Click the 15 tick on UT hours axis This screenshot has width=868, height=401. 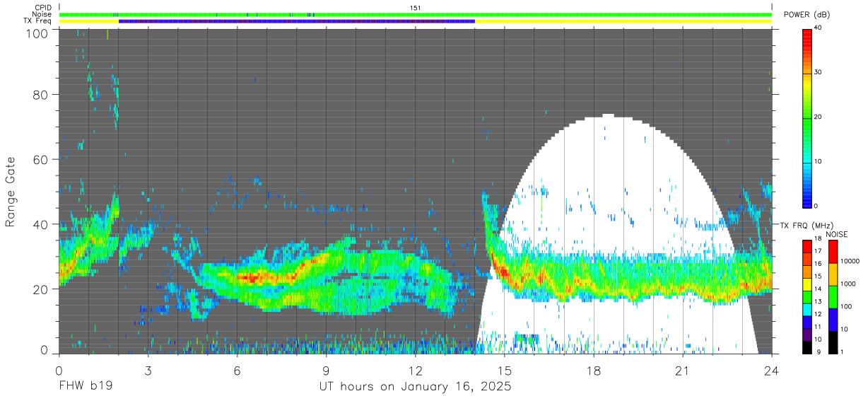point(505,371)
